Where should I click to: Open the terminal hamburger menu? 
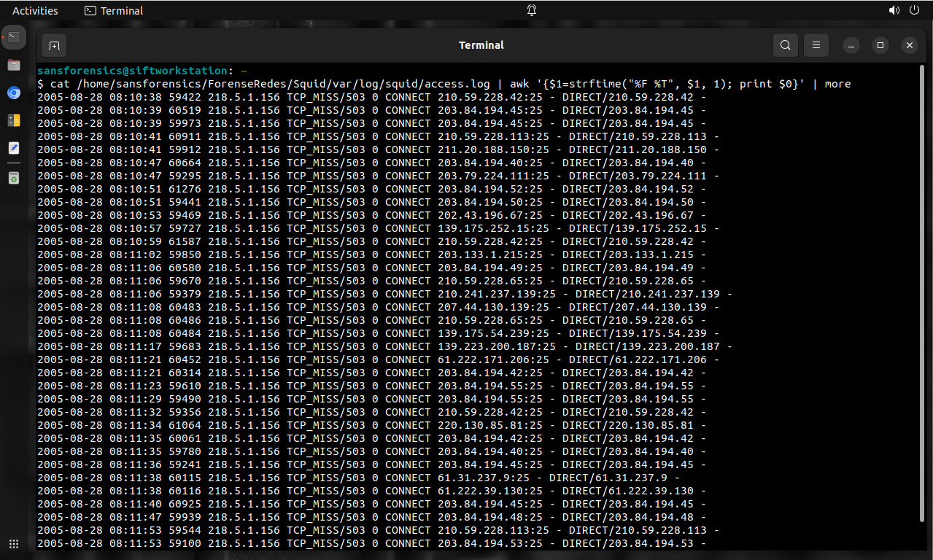[x=816, y=45]
